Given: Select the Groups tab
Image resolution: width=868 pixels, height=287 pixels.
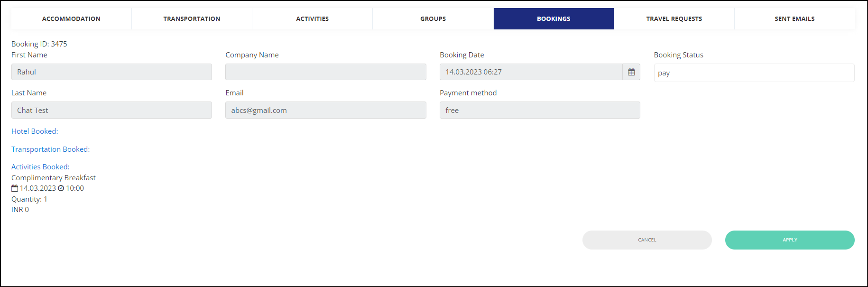Looking at the screenshot, I should click(x=433, y=19).
